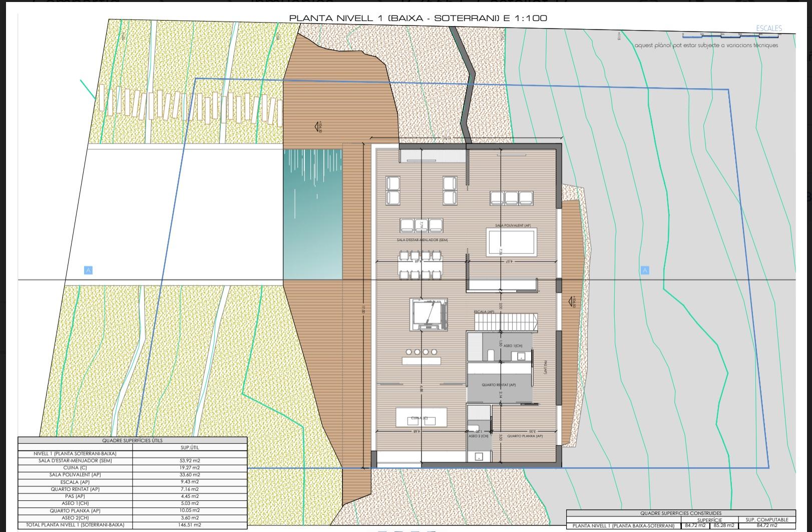The image size is (812, 532).
Task: Click the right blue section marker A
Action: (x=645, y=271)
